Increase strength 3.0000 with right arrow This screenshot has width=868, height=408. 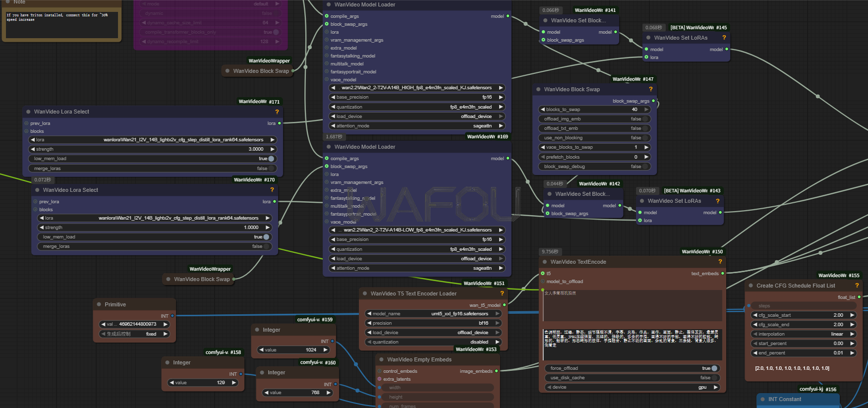click(272, 149)
